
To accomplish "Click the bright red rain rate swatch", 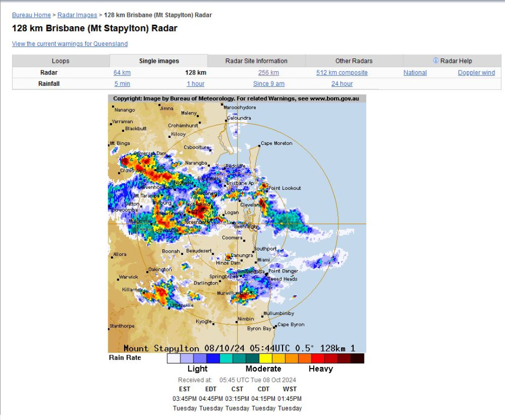I will tap(318, 358).
